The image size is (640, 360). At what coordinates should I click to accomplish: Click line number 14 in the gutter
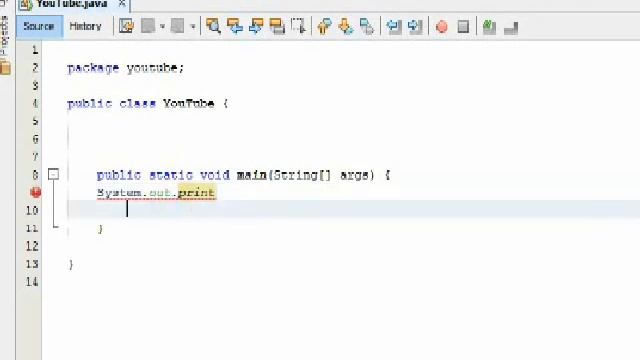pyautogui.click(x=32, y=282)
